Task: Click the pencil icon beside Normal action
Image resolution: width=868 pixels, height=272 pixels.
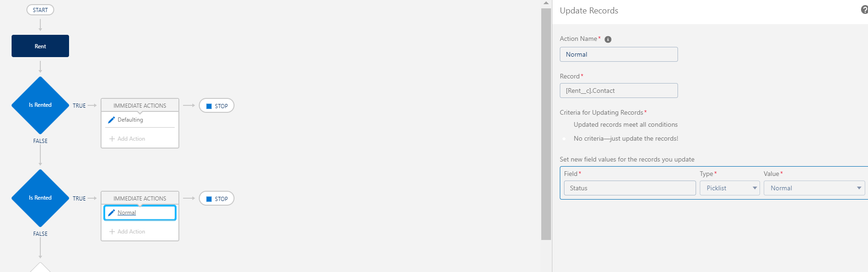Action: point(111,213)
